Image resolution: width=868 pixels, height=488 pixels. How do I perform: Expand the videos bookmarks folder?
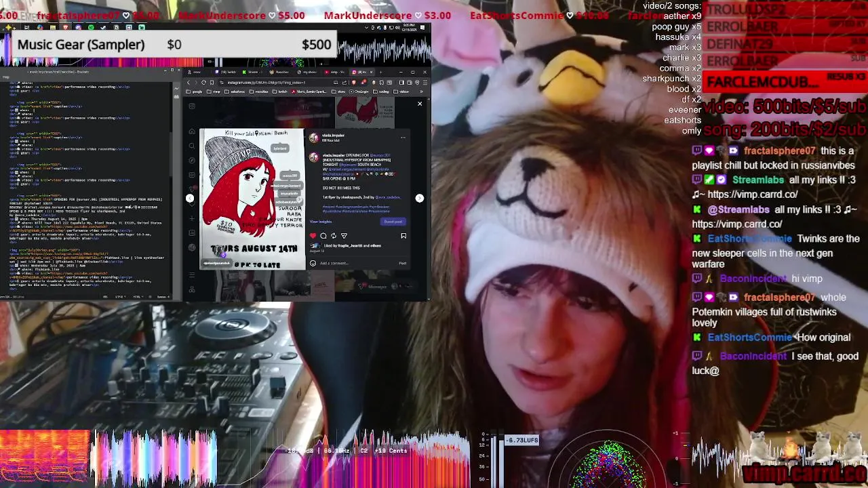(401, 91)
